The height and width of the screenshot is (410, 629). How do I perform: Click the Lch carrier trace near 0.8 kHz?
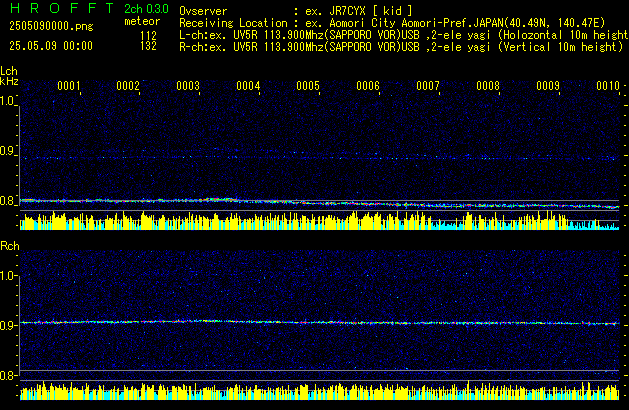[319, 203]
